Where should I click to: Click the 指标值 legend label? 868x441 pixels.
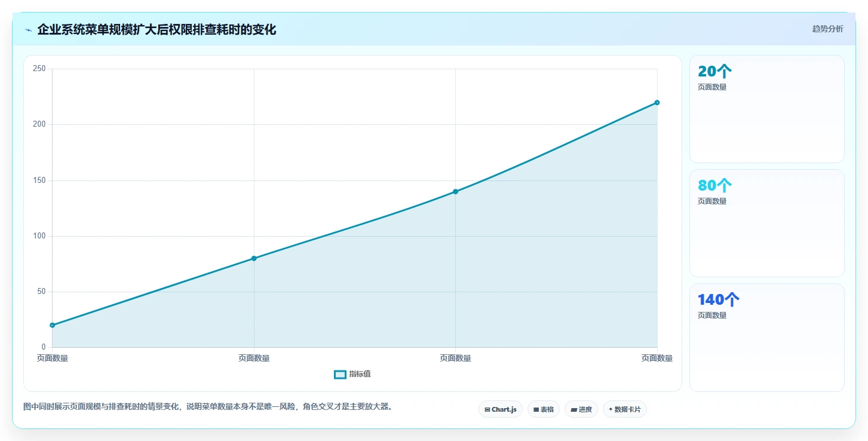360,374
